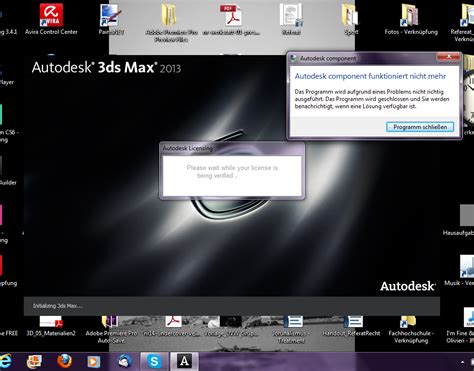The width and height of the screenshot is (474, 371).
Task: Open the media player taskbar icon
Action: point(94,361)
